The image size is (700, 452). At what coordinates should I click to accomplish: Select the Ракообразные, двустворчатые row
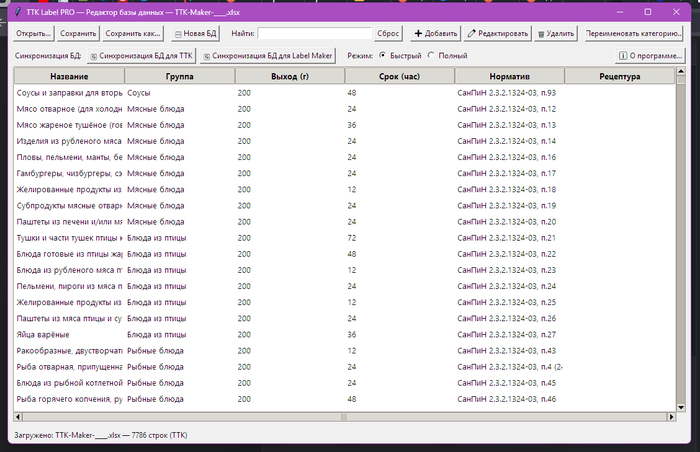pos(344,351)
